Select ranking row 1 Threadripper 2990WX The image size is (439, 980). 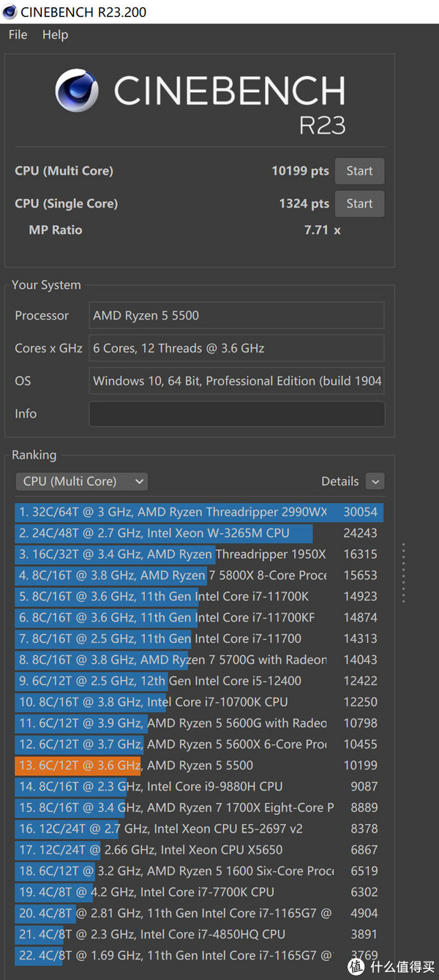(199, 512)
